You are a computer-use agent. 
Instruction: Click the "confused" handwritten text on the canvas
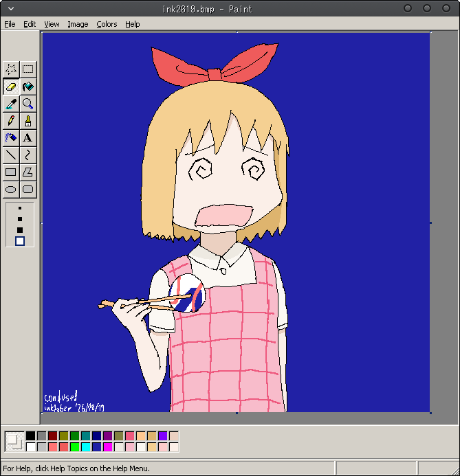click(61, 398)
